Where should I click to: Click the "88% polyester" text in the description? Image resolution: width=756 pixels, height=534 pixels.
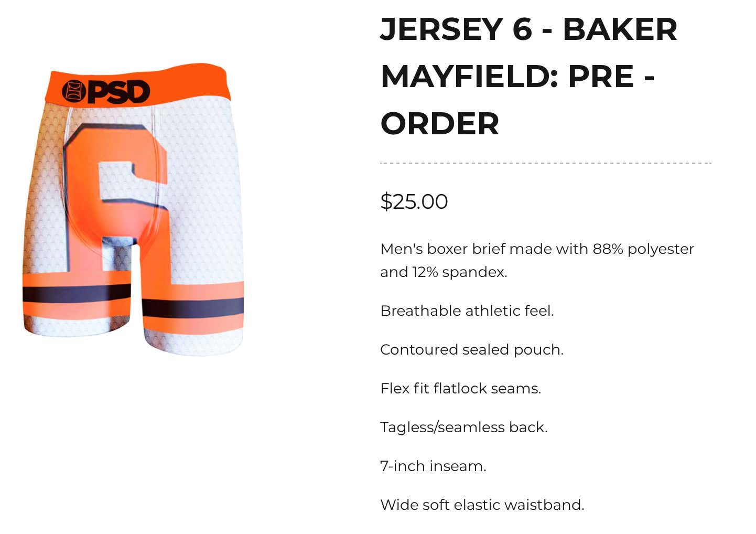(643, 249)
